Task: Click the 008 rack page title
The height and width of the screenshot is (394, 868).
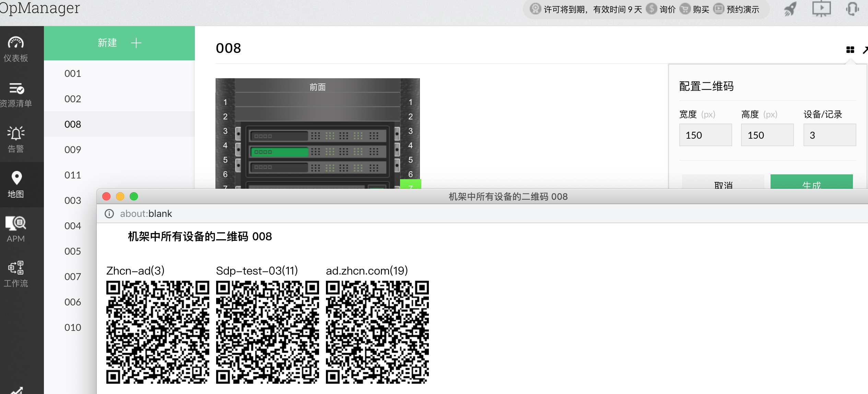Action: pos(228,48)
